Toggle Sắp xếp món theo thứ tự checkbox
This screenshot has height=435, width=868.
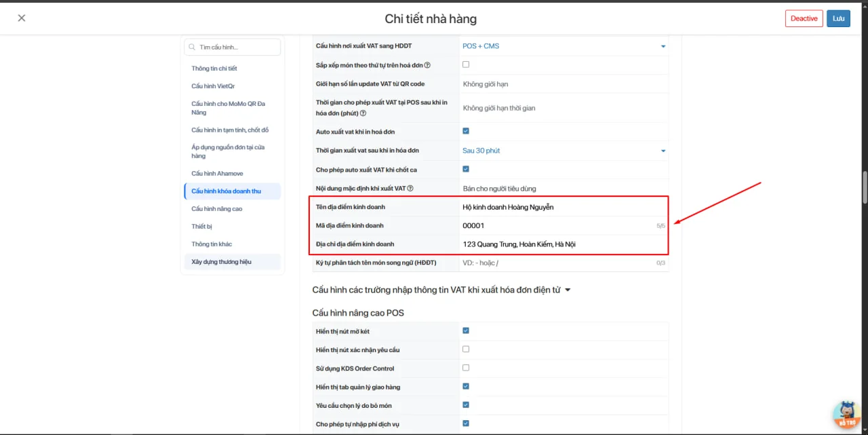click(x=466, y=64)
